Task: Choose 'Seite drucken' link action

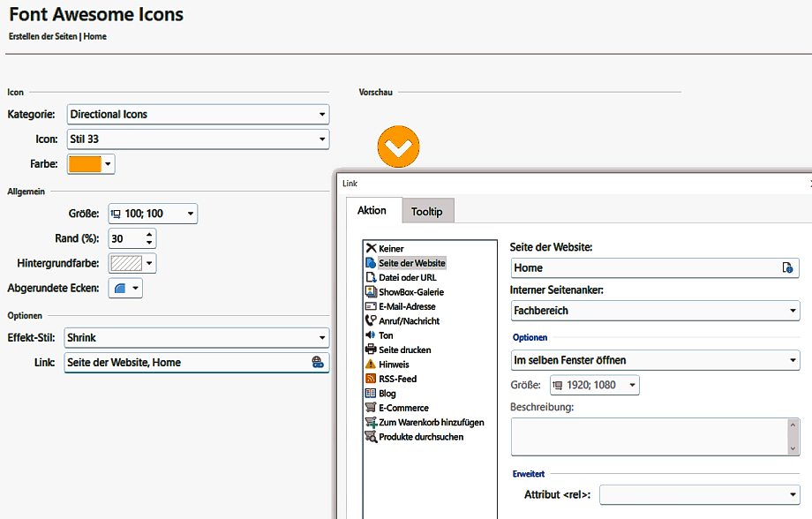Action: coord(406,350)
